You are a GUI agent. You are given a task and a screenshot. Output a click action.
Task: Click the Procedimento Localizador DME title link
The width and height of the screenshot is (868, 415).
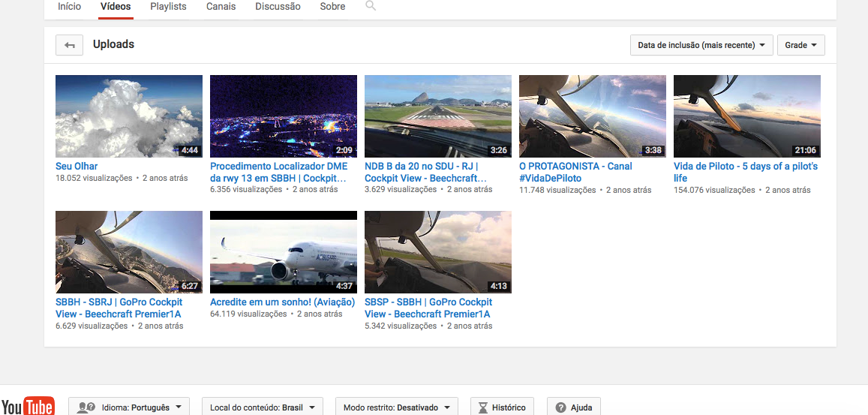tap(279, 172)
